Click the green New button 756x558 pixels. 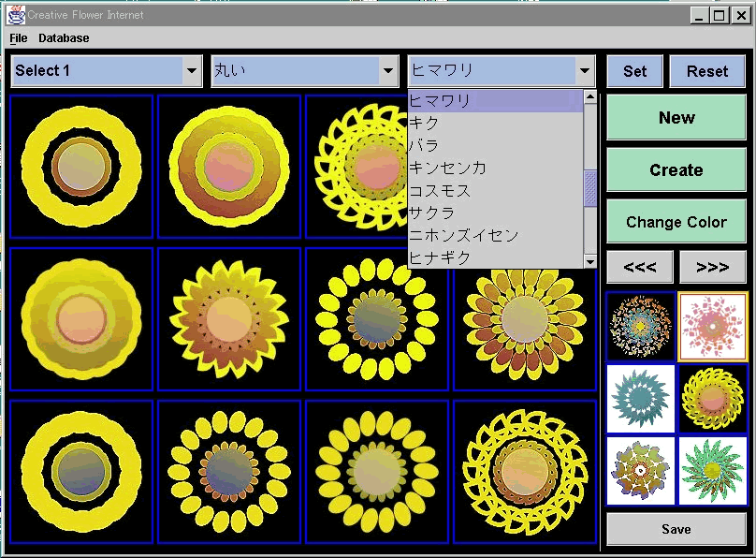pos(676,118)
